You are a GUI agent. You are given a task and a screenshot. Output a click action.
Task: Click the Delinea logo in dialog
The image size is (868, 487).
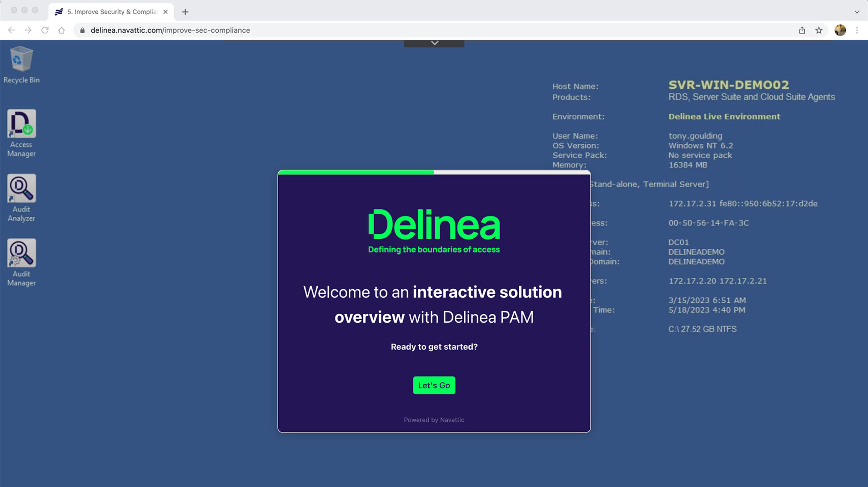434,231
